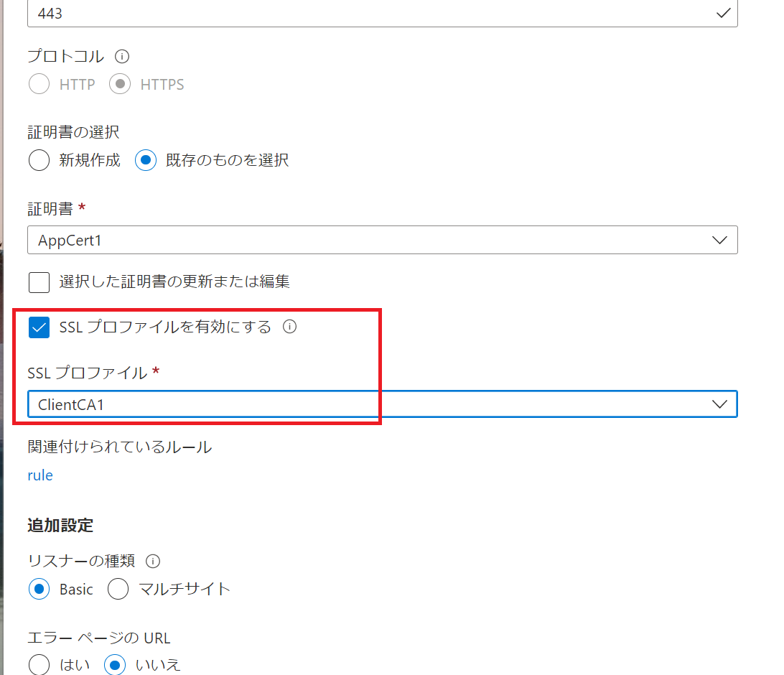Click the 証明書の選択 label

click(73, 132)
